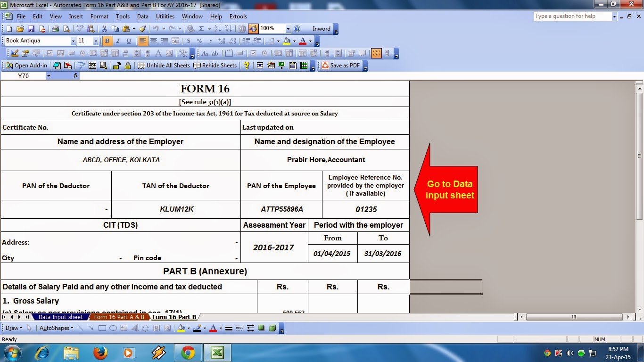Select the Rectangle drawing tool
644x362 pixels.
point(102,328)
